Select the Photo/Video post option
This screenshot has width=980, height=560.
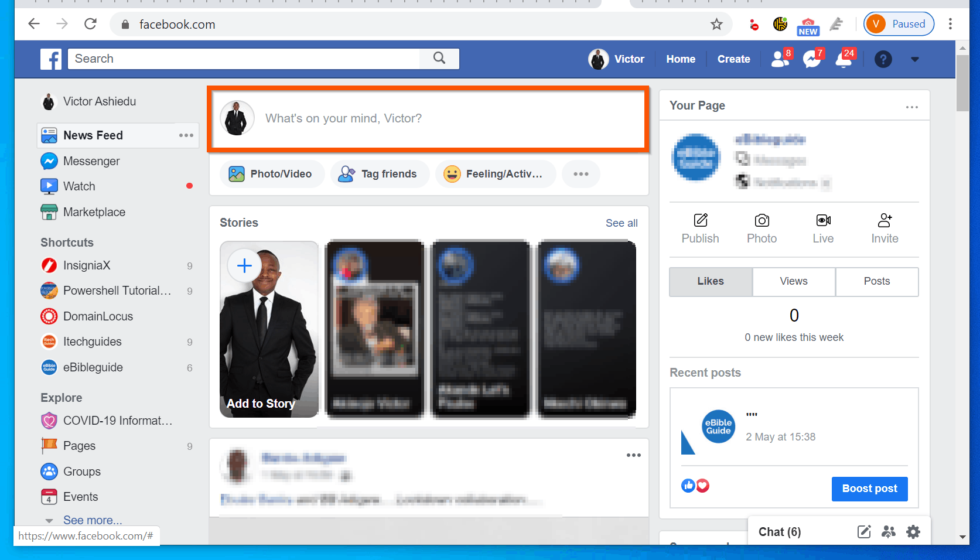pos(272,173)
